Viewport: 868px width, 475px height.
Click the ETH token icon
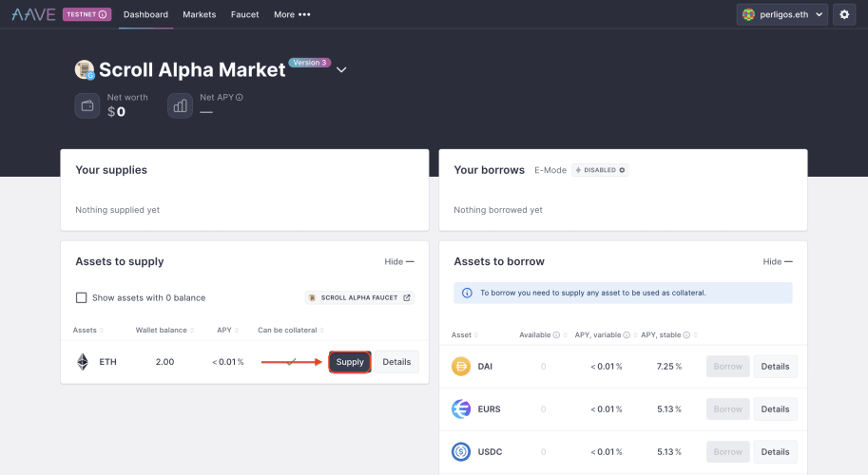tap(83, 362)
